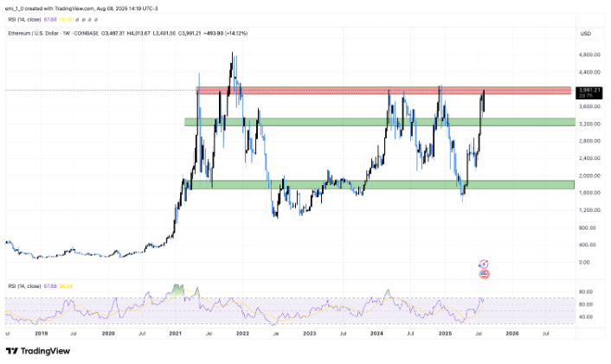Click the 2019 label on time axis

(x=40, y=332)
